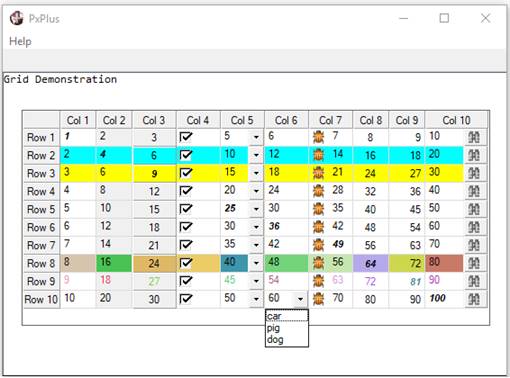Click the purple cell showing 64
This screenshot has height=378, width=510.
coord(370,263)
